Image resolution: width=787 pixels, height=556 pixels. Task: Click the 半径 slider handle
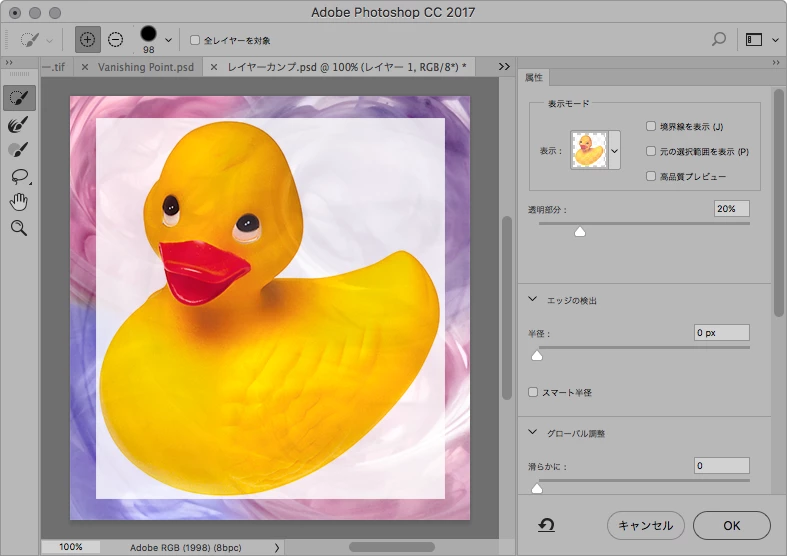coord(537,355)
